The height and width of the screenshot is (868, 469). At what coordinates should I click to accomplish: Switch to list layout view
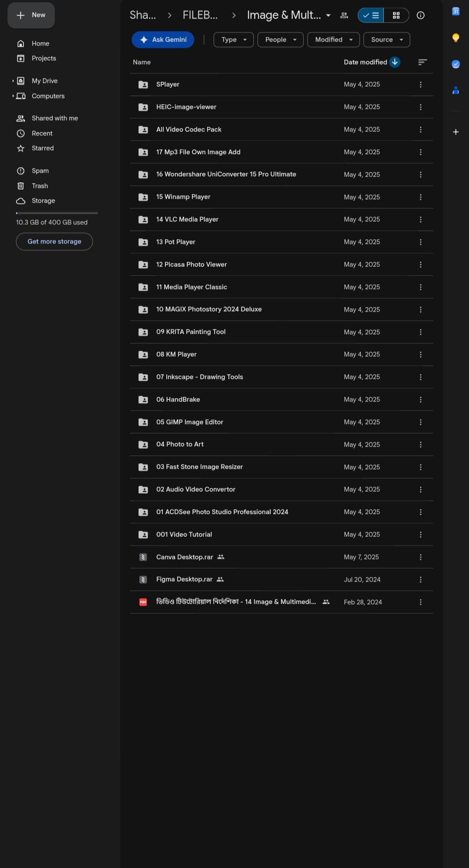tap(371, 15)
